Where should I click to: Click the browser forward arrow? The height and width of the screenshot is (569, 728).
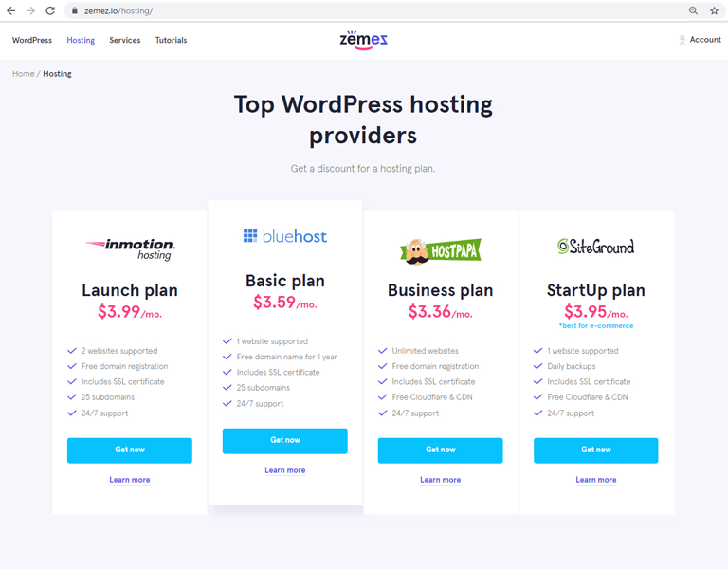30,10
